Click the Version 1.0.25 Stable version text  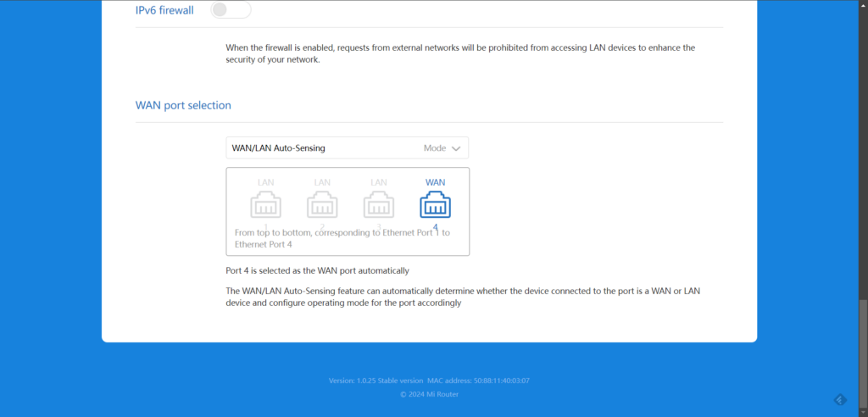click(x=376, y=381)
